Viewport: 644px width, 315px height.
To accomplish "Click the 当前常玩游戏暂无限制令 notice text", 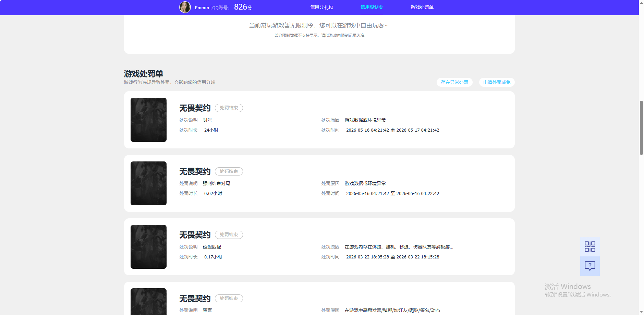I will point(319,25).
